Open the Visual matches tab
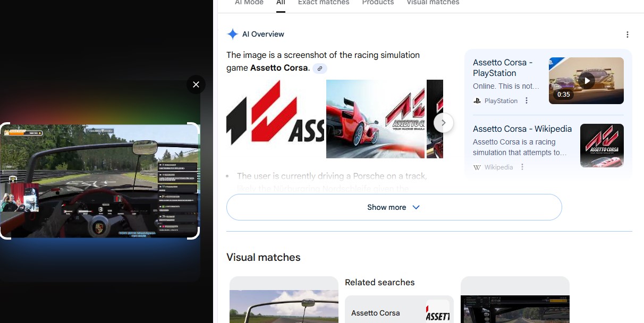Viewport: 644px width, 323px height. pos(433,3)
